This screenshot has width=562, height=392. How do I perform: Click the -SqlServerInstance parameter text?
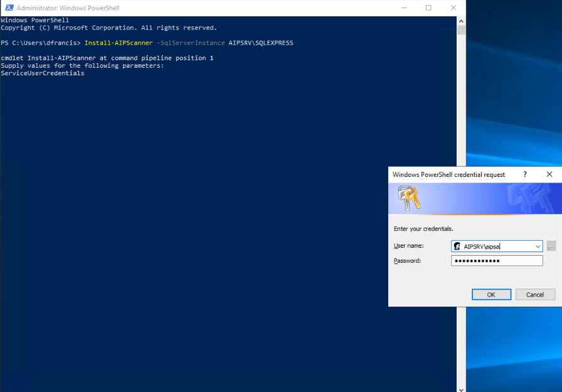(x=191, y=43)
